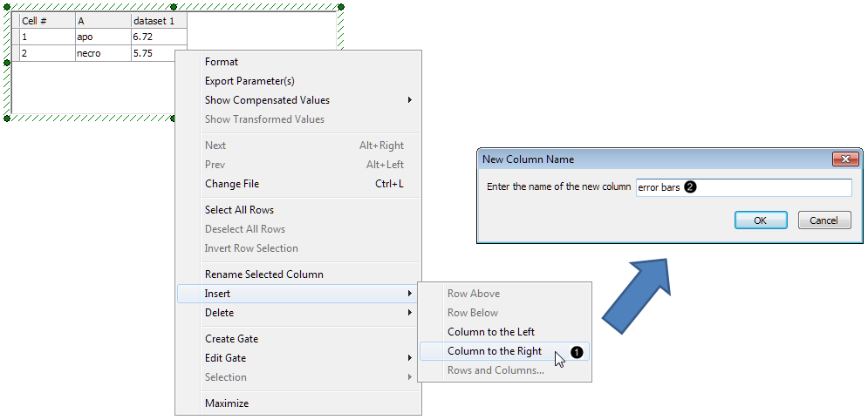Select Create Gate from context menu
868x420 pixels.
[231, 339]
